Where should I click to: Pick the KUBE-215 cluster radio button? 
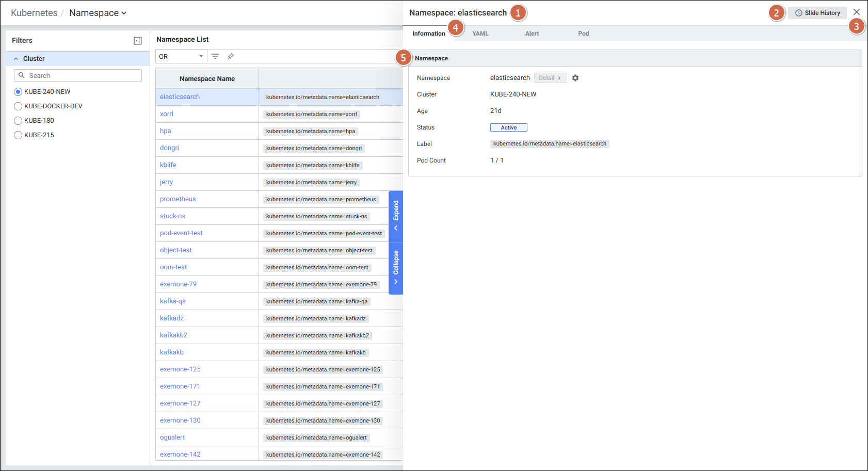point(18,135)
